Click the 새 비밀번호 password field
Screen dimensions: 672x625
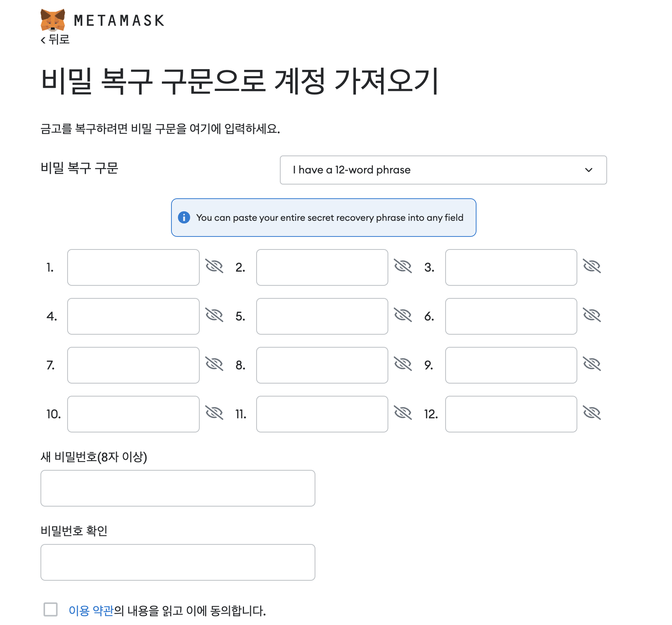pos(178,488)
